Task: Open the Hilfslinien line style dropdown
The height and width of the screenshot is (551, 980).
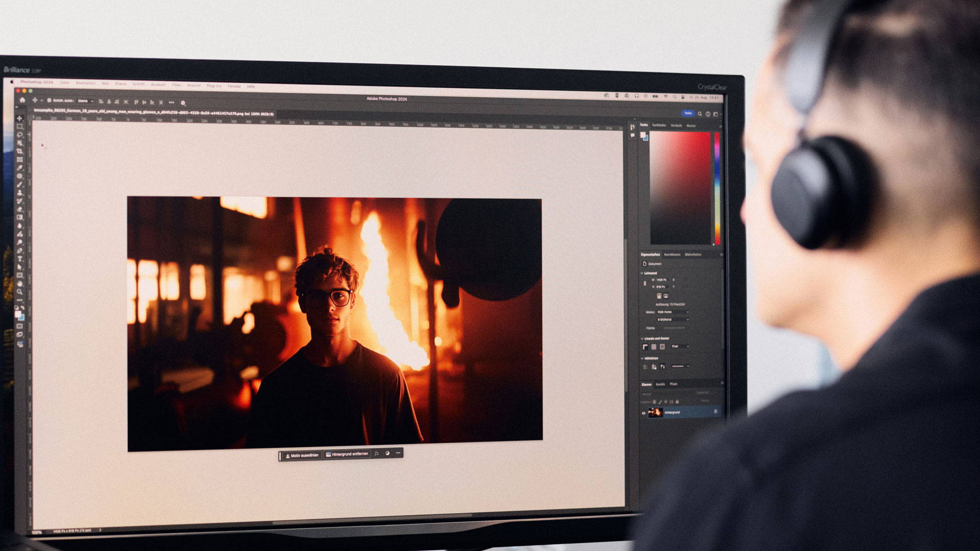Action: 680,366
